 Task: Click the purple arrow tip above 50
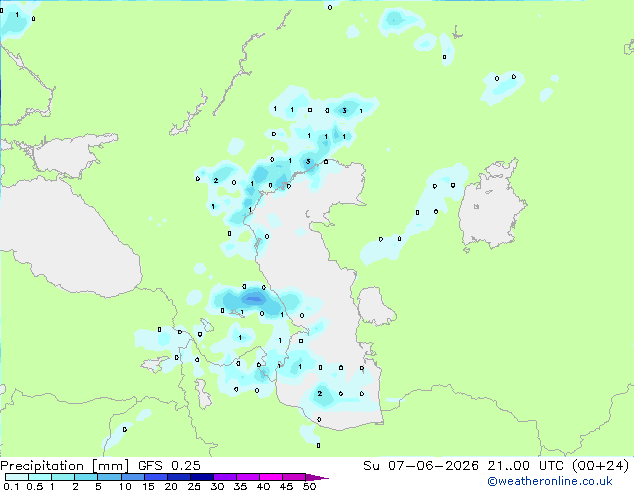pyautogui.click(x=317, y=477)
